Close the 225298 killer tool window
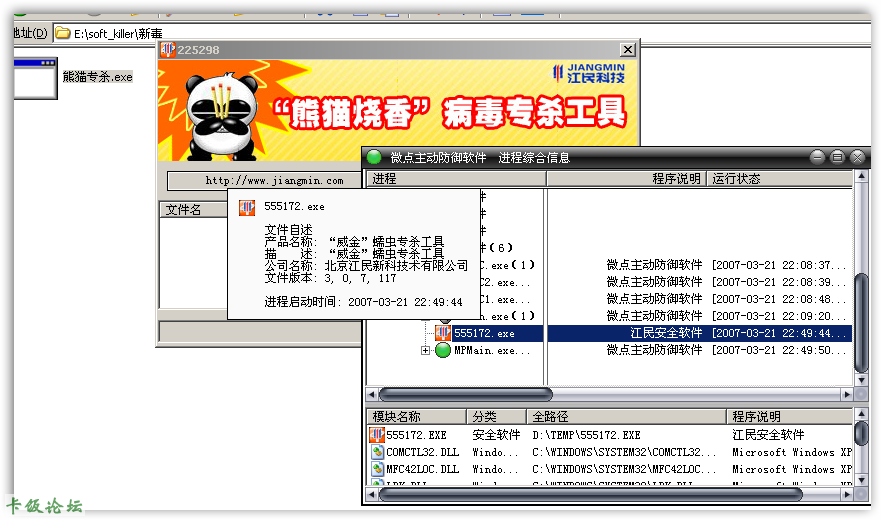The width and height of the screenshot is (882, 521). [628, 50]
